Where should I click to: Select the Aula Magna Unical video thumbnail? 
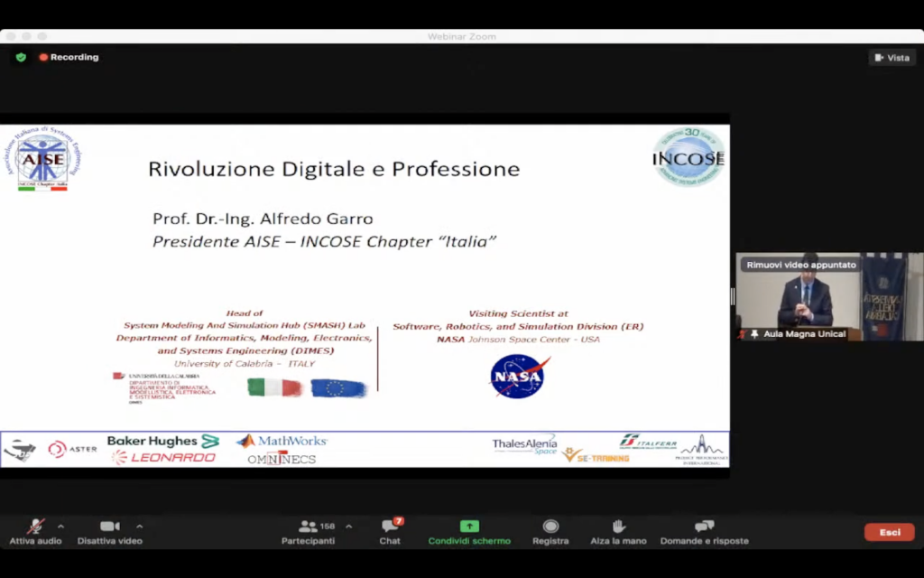click(x=829, y=296)
